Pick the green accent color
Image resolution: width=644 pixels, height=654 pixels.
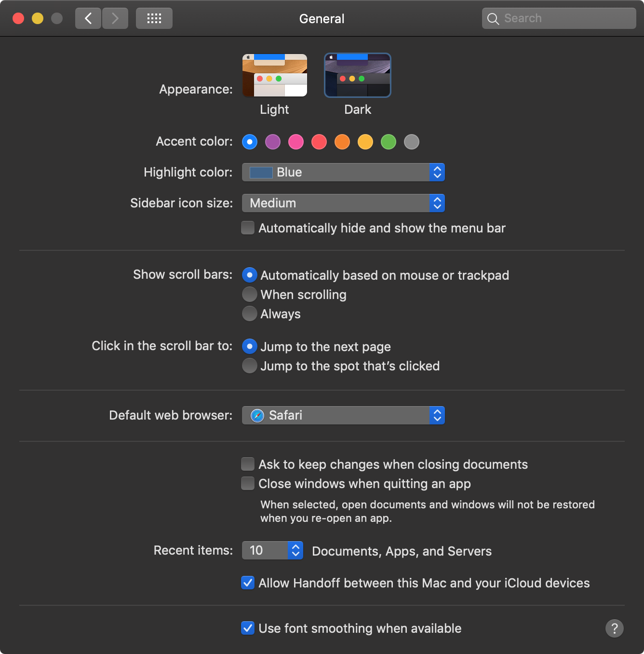point(389,142)
